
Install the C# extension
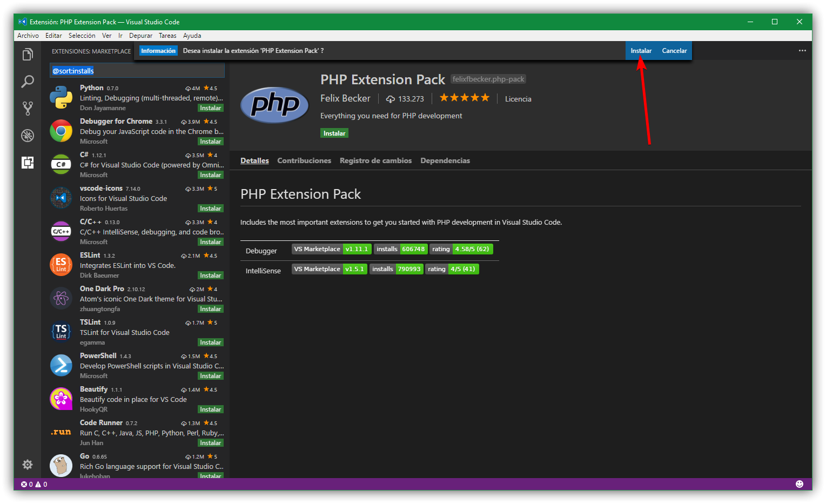click(x=210, y=175)
